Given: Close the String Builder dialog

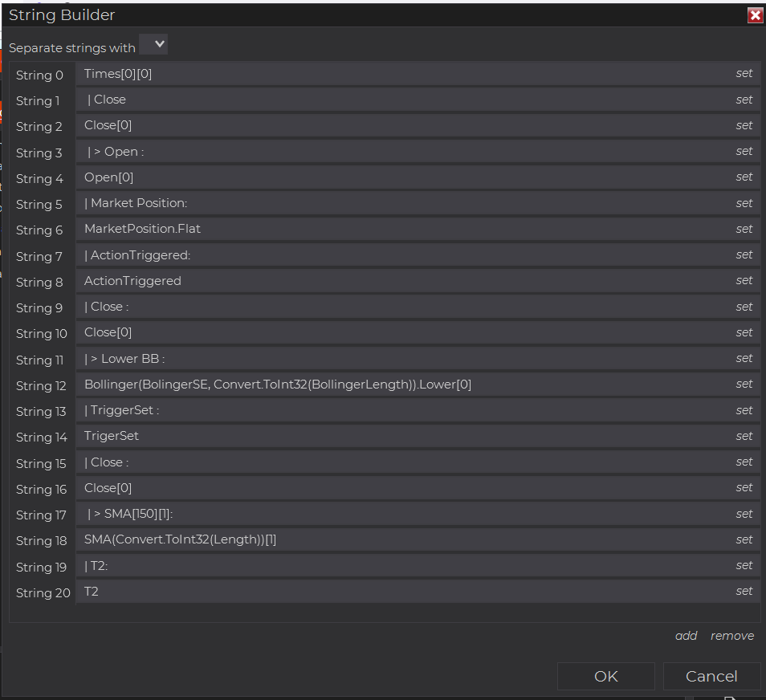Looking at the screenshot, I should tap(756, 15).
